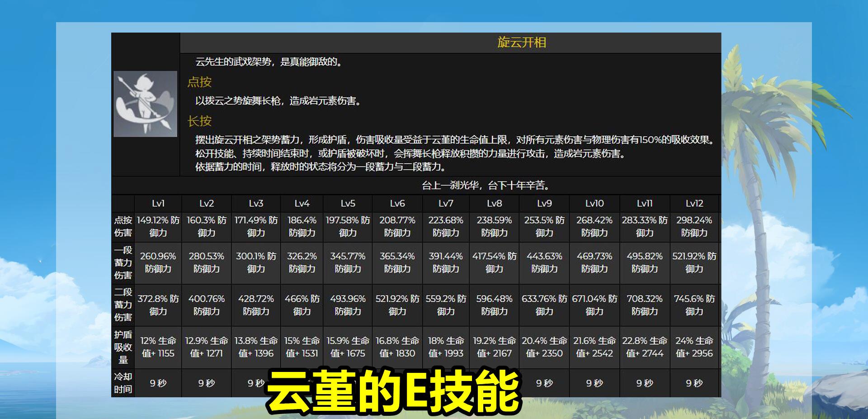Viewport: 868px width, 419px height.
Task: Click the 559.2% 防御力 cell
Action: click(x=446, y=305)
